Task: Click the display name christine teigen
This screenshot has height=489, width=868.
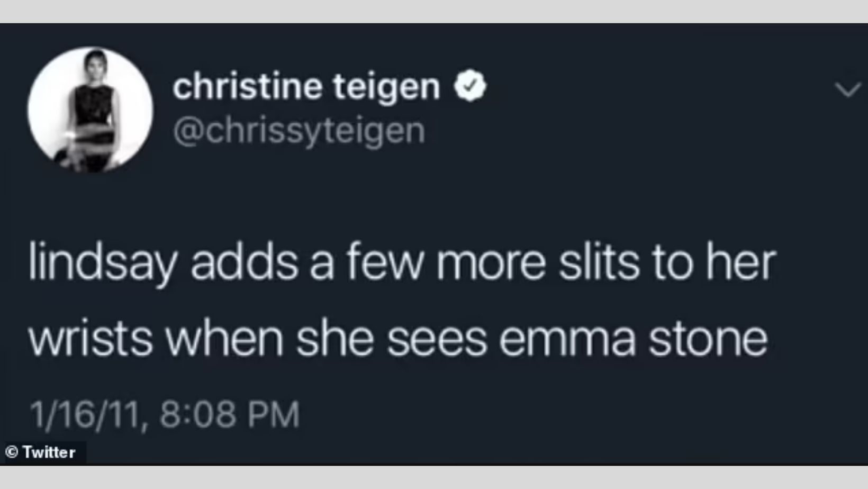Action: tap(306, 87)
